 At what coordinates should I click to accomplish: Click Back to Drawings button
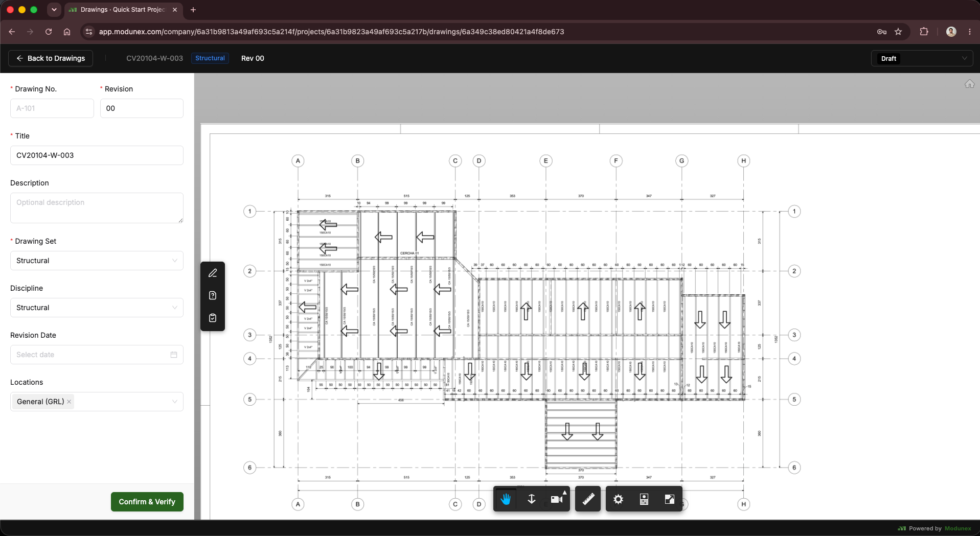pyautogui.click(x=51, y=58)
